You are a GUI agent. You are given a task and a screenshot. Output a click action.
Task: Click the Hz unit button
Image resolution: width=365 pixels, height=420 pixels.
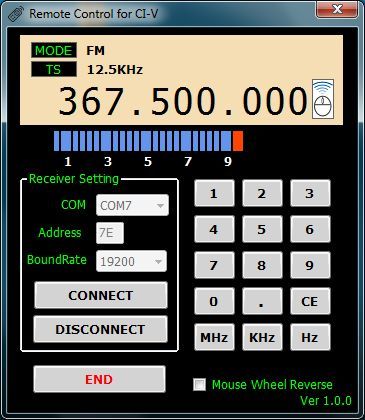[310, 337]
